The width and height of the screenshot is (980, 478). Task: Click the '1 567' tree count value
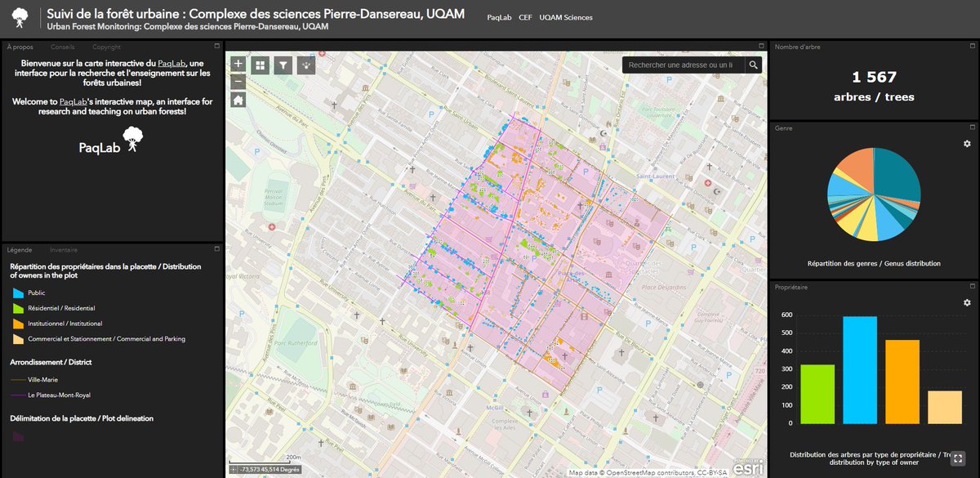[x=874, y=78]
